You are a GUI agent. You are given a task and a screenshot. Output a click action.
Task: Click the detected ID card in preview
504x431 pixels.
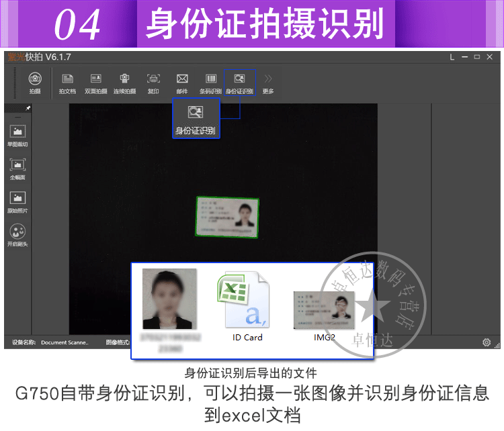point(227,216)
